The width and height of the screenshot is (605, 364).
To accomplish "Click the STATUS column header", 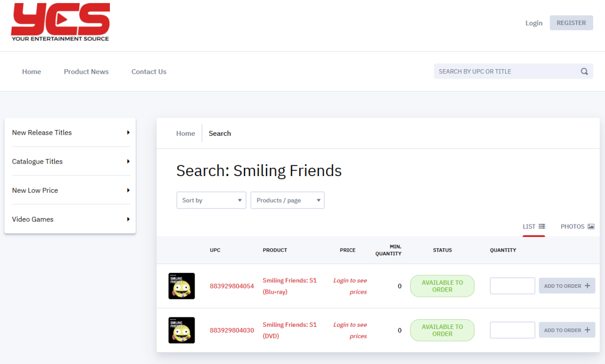I will (x=442, y=250).
